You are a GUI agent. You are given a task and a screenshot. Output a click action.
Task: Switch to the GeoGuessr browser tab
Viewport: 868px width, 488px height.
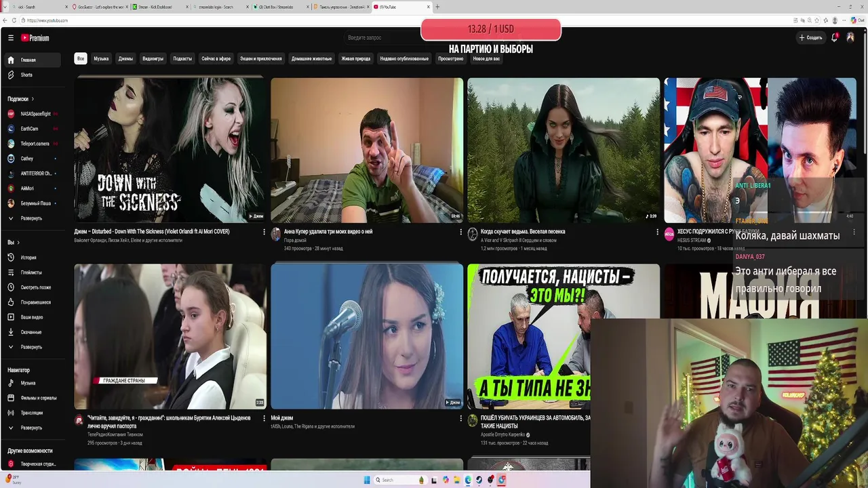pyautogui.click(x=100, y=7)
